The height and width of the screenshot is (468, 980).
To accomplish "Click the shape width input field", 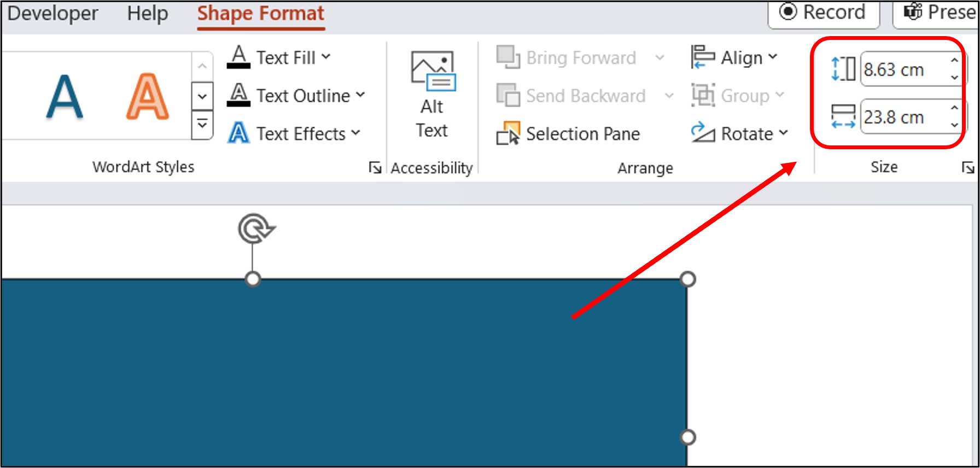I will tap(902, 117).
